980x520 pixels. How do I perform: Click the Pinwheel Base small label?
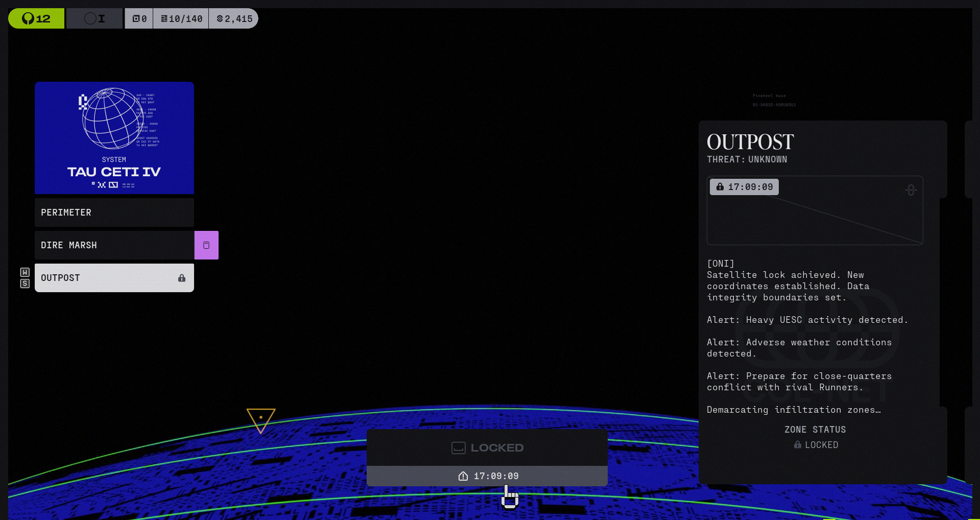[769, 96]
